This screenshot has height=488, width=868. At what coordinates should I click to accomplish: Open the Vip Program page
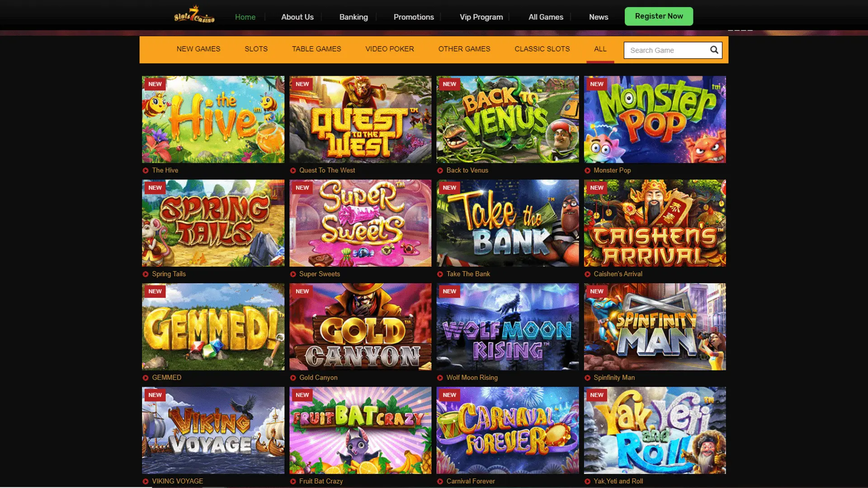tap(481, 17)
